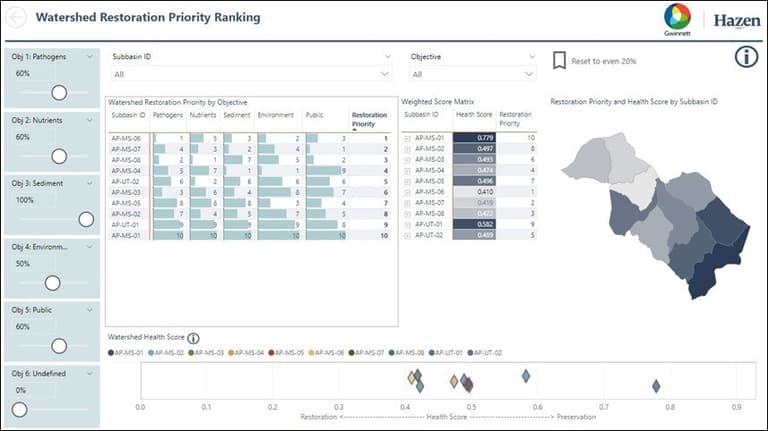This screenshot has height=431, width=768.
Task: Open the Subbasin ID 'All' dropdown
Action: (x=251, y=74)
